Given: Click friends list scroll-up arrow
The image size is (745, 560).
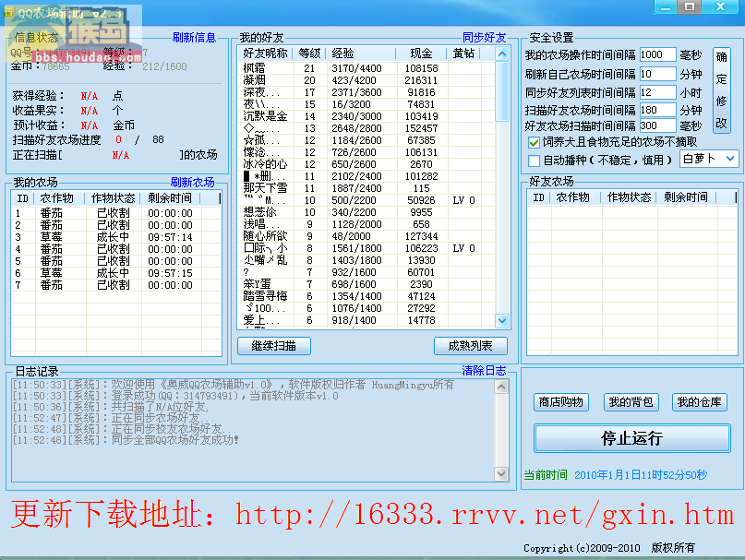Looking at the screenshot, I should coord(502,54).
